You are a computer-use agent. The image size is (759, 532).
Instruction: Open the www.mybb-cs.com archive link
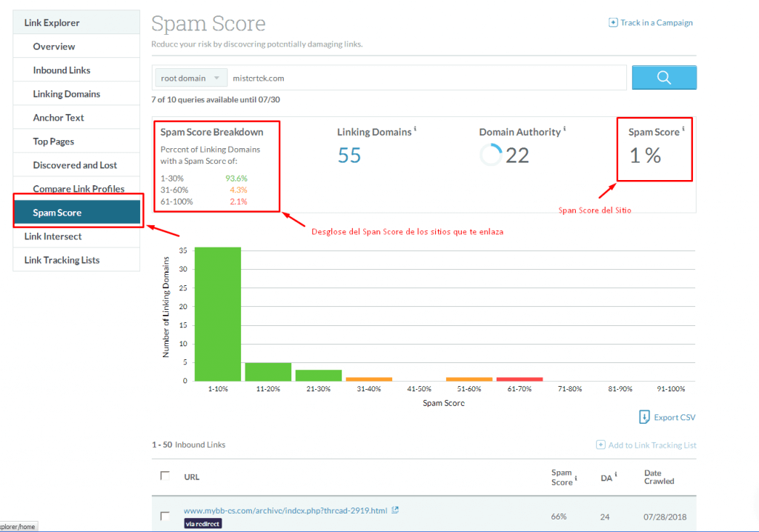click(x=285, y=511)
